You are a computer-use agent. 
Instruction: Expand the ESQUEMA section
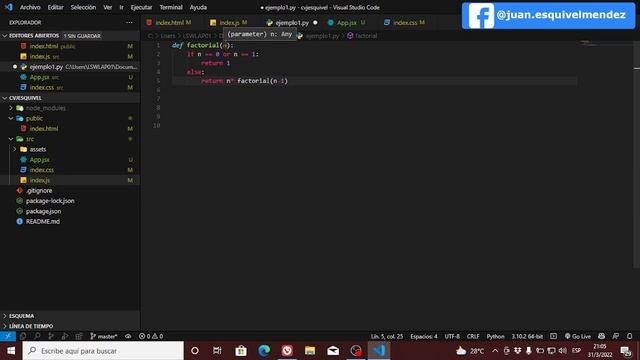(70, 316)
